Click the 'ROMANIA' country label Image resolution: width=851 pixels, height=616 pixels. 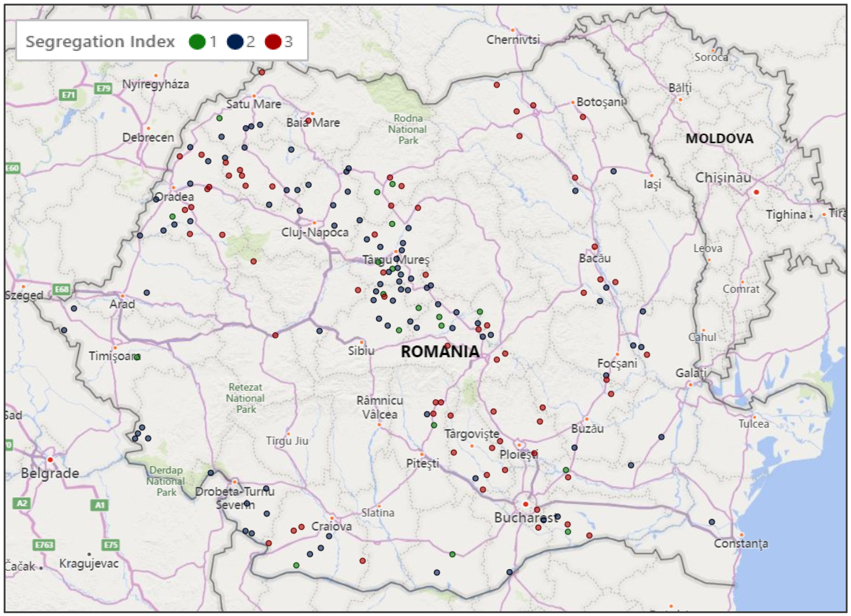pyautogui.click(x=440, y=351)
